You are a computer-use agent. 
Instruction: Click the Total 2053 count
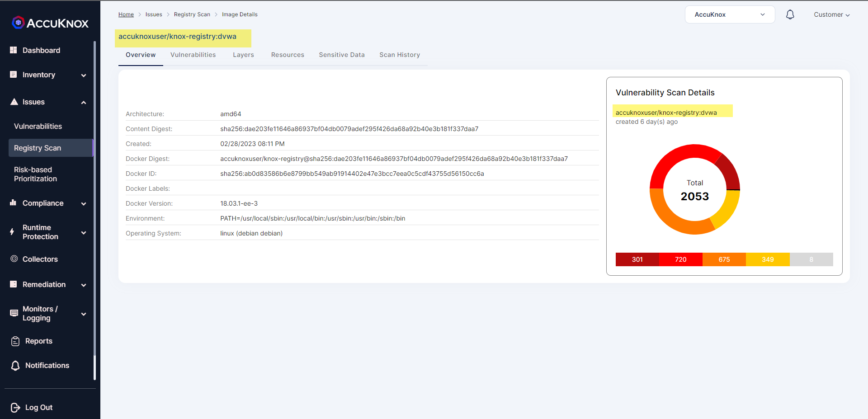click(x=695, y=196)
